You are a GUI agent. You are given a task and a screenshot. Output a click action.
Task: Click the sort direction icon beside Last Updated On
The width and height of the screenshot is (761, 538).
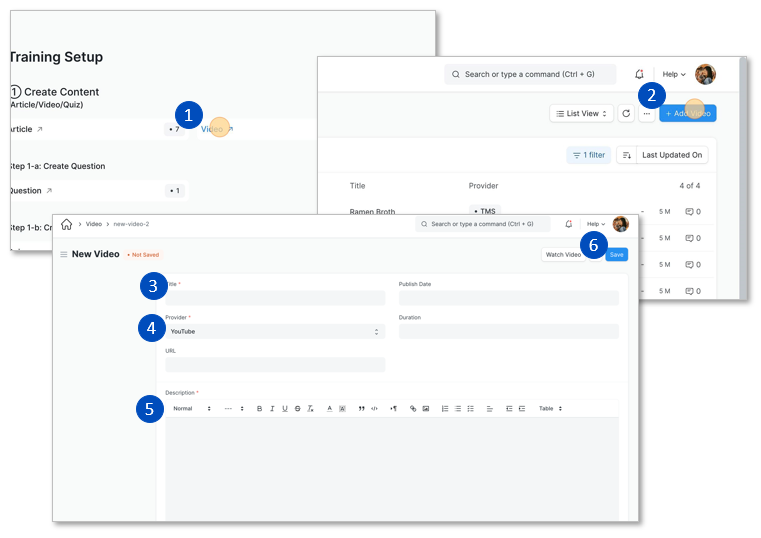click(625, 155)
